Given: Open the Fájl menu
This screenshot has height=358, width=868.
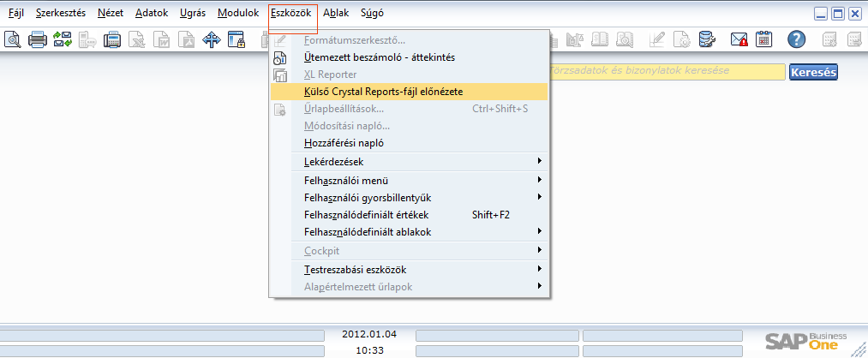Looking at the screenshot, I should click(x=16, y=13).
